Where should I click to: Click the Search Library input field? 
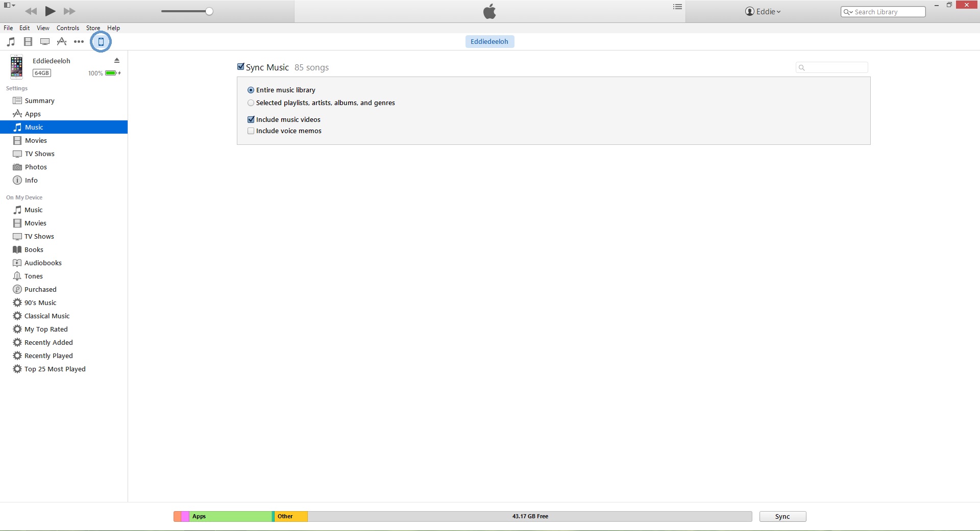coord(883,12)
